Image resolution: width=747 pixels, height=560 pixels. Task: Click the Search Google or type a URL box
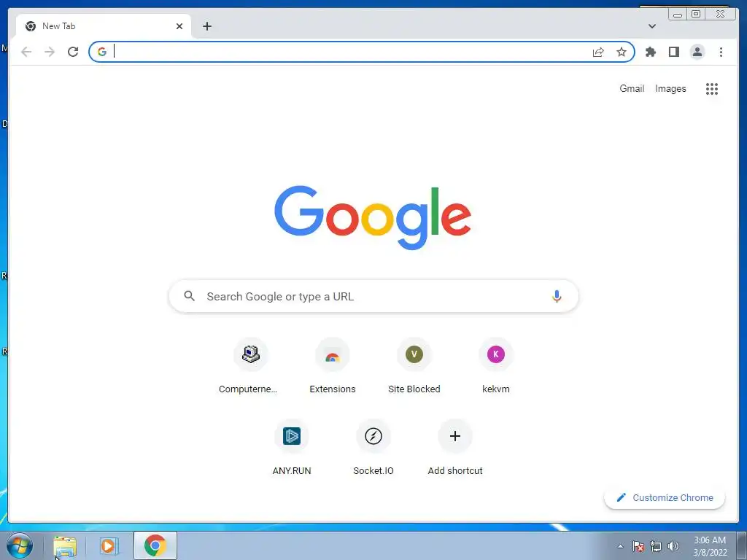tap(373, 296)
